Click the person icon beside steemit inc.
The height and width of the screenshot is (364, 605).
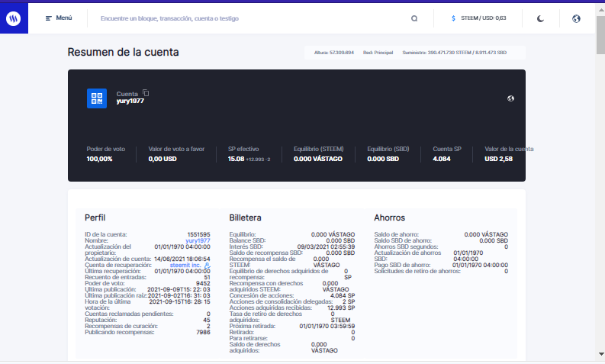coord(208,266)
